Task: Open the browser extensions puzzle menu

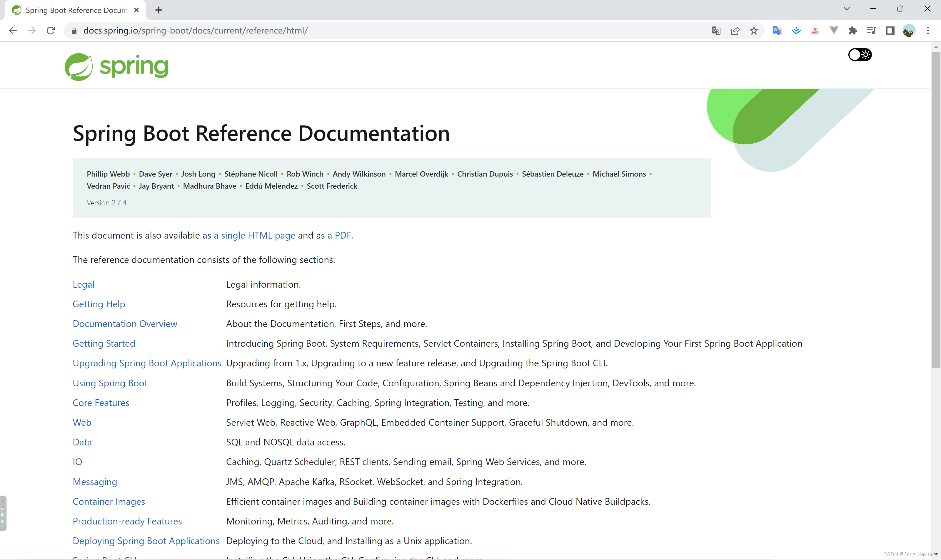Action: tap(853, 31)
